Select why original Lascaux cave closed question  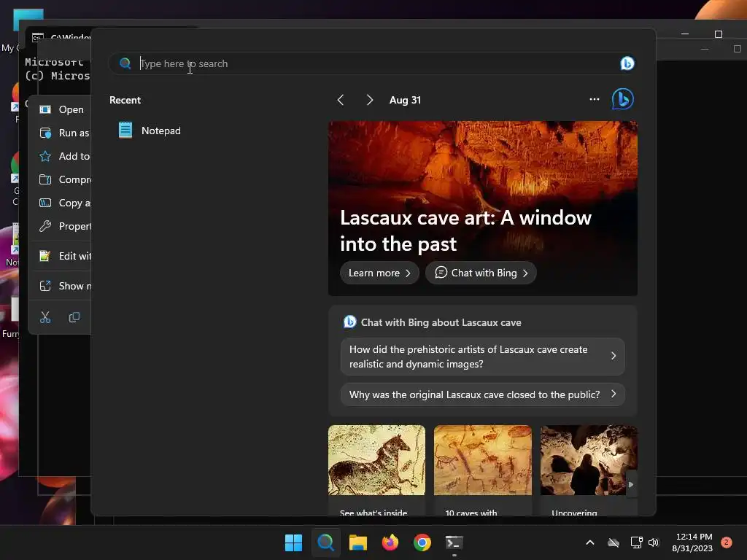pos(483,394)
